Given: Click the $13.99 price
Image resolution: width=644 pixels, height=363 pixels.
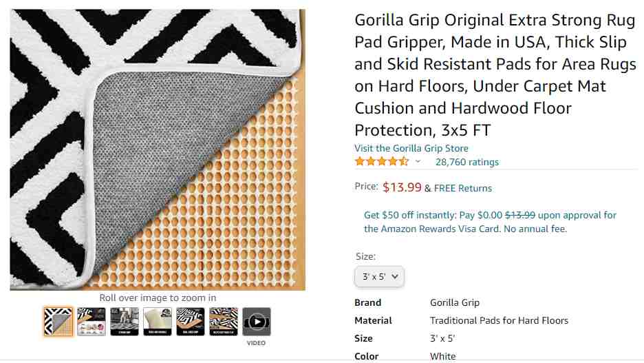Looking at the screenshot, I should (x=402, y=187).
